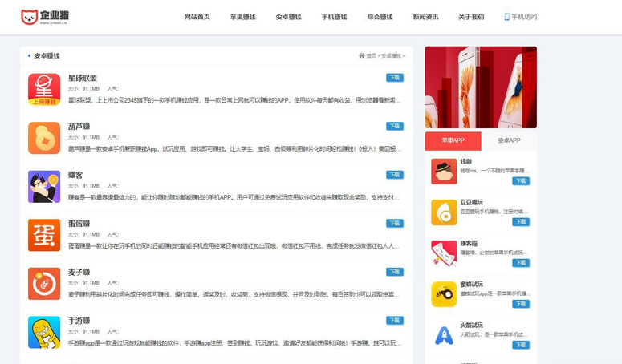The width and height of the screenshot is (622, 364).
Task: Open the 赚客猫 sidebar app icon
Action: (444, 253)
